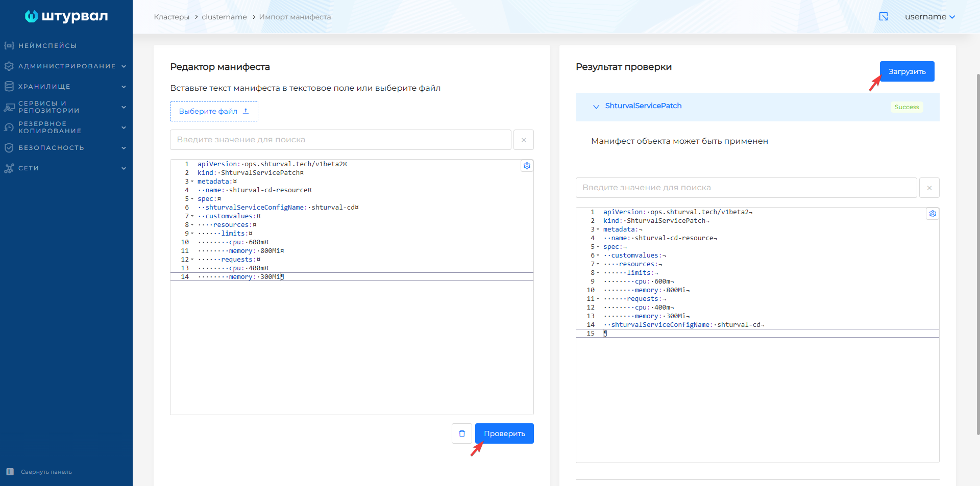Fold the metadata block in manifest editor
This screenshot has height=486, width=980.
point(192,182)
